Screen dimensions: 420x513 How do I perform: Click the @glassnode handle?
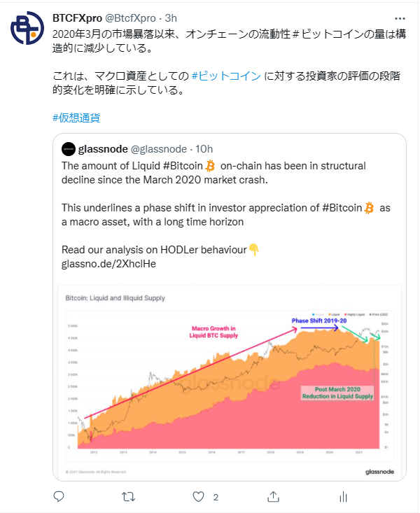pyautogui.click(x=159, y=149)
